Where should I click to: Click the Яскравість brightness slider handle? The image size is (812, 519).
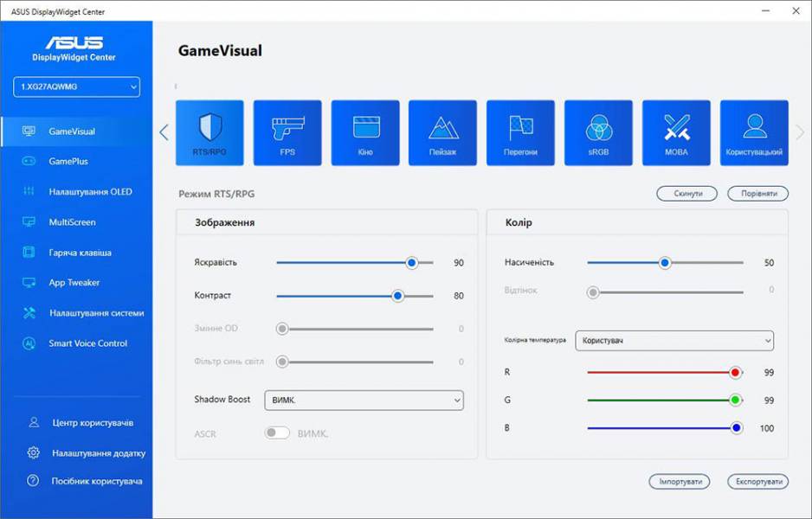coord(412,263)
